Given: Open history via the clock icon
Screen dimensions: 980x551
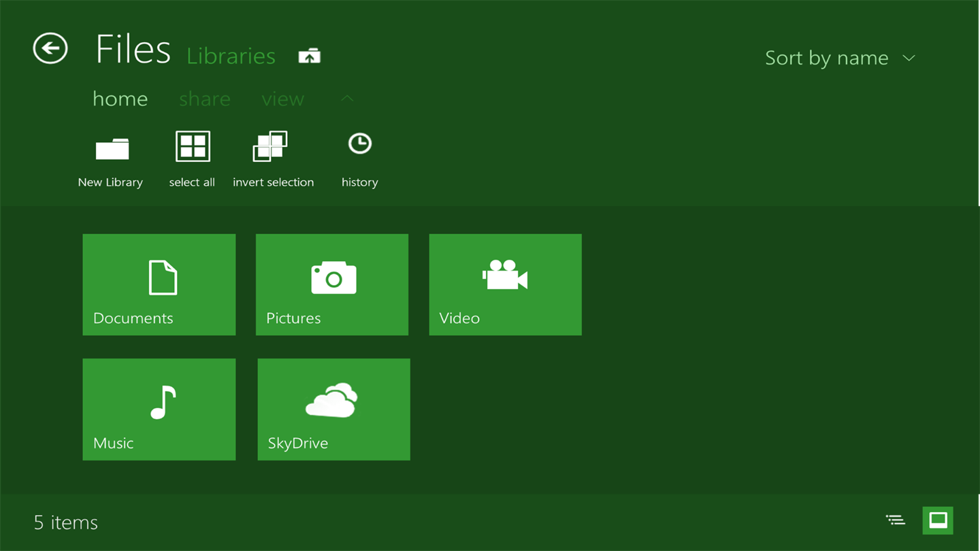Looking at the screenshot, I should (x=360, y=144).
